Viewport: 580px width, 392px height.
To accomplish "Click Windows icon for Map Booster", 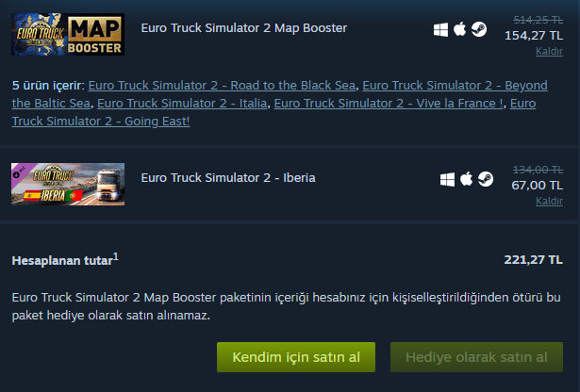I will (x=440, y=30).
